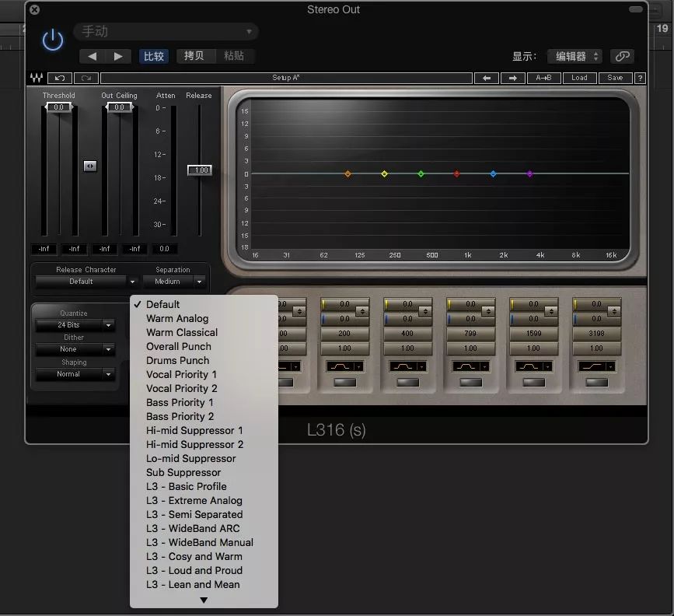Click the Waves logo icon
674x616 pixels.
[37, 78]
